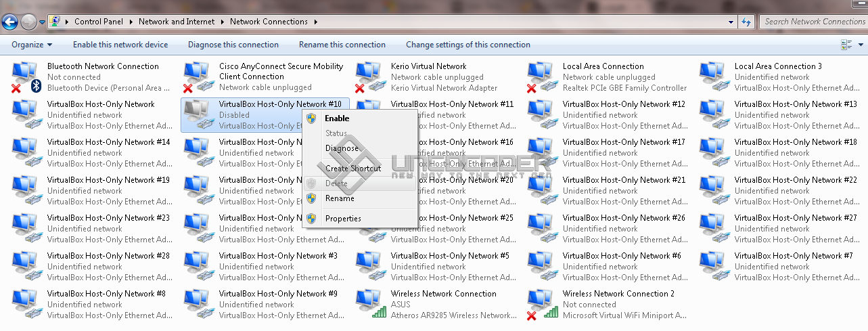The image size is (868, 331).
Task: Select VirtualBox Host-Only Network #17 icon
Action: tap(542, 153)
